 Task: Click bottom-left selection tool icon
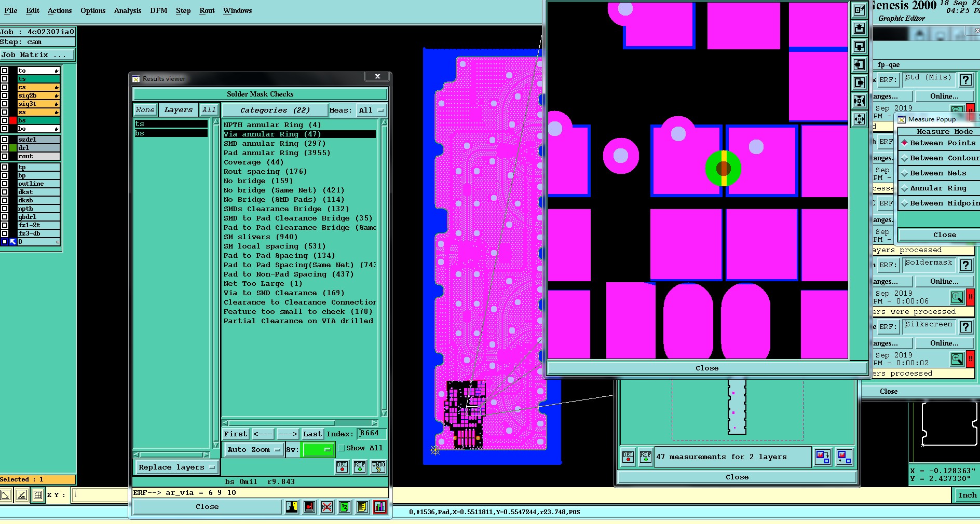pos(6,495)
